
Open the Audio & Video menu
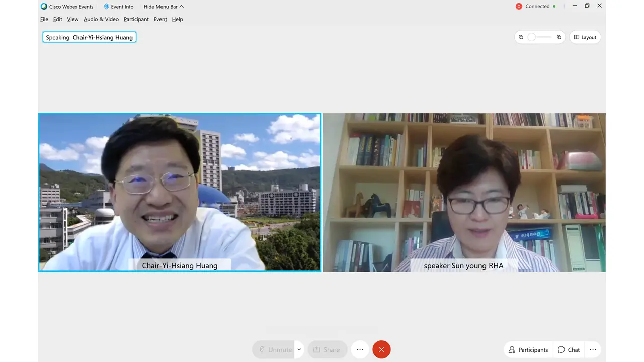pos(101,19)
